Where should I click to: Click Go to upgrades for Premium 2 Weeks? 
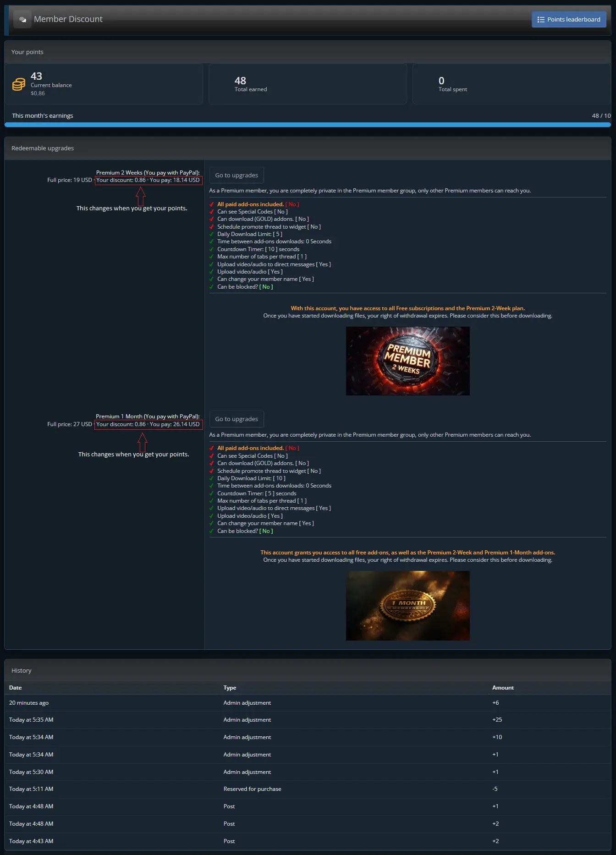pos(236,175)
